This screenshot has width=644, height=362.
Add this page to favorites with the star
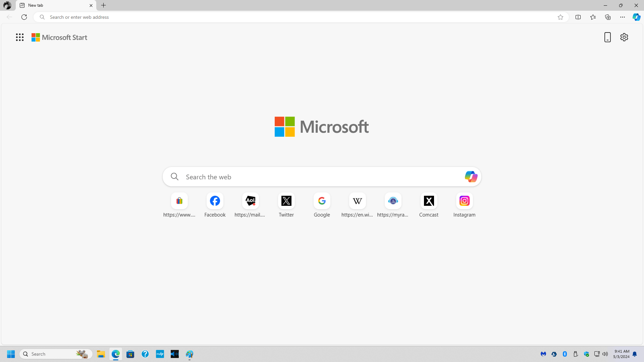[560, 17]
